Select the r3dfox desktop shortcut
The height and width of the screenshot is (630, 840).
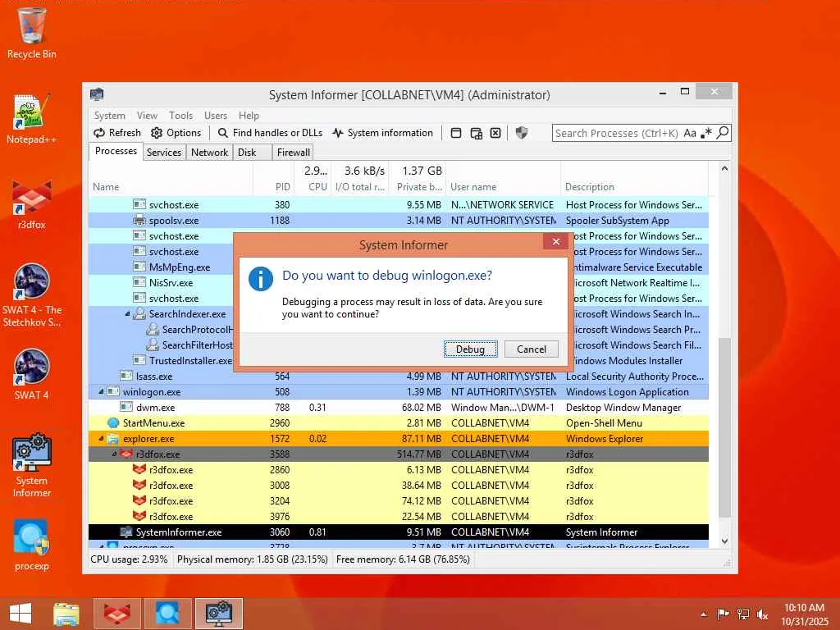32,204
